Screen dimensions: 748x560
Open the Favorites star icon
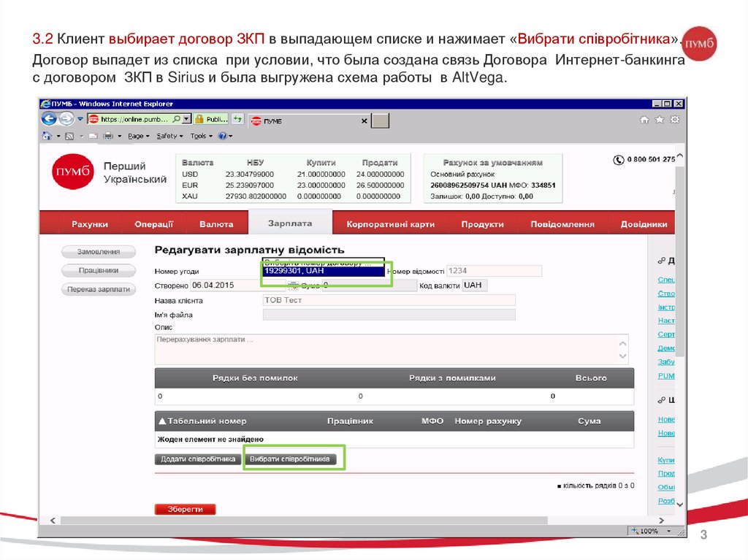click(660, 120)
